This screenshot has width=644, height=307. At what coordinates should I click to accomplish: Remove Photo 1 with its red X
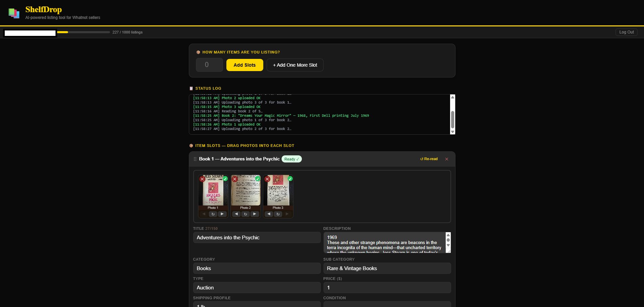click(202, 179)
